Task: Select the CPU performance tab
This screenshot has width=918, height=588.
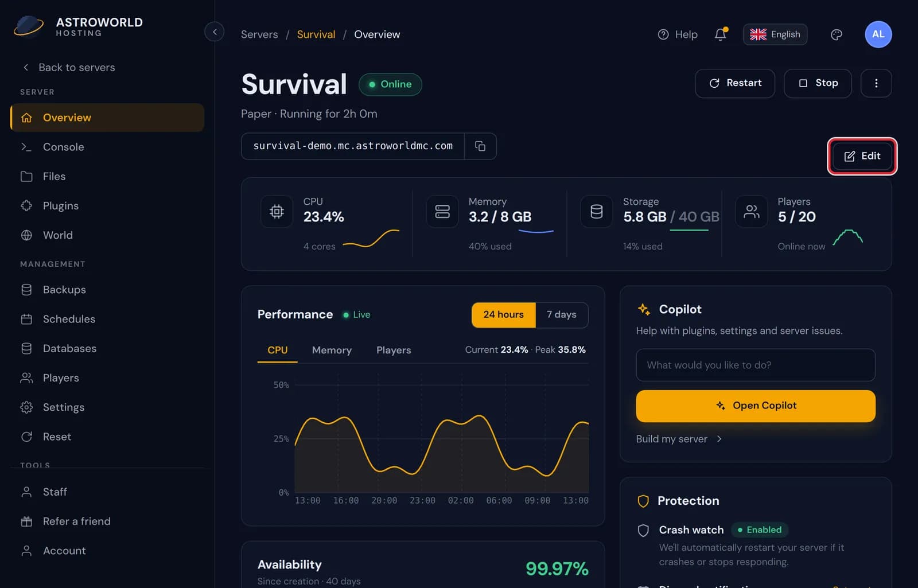Action: coord(278,350)
